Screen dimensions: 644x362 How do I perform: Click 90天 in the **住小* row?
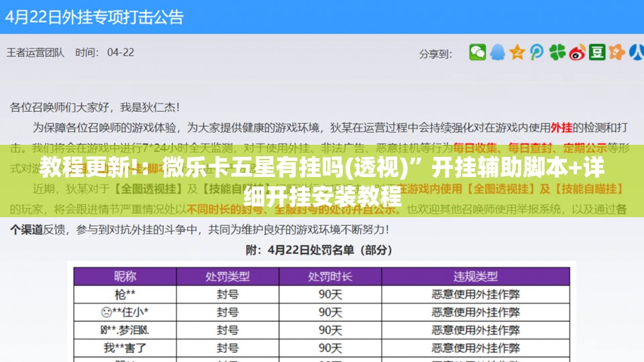pyautogui.click(x=330, y=312)
